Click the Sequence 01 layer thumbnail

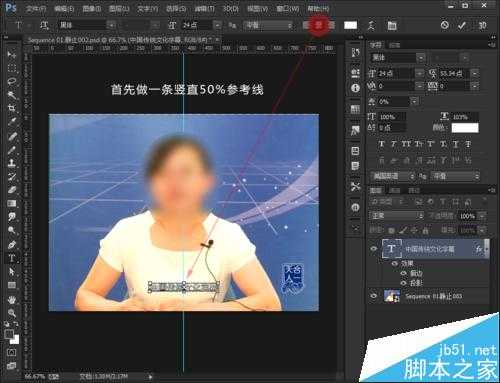[392, 296]
